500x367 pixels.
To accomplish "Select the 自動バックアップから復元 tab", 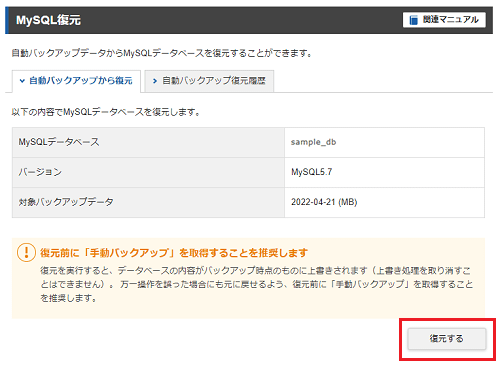I will click(x=76, y=81).
